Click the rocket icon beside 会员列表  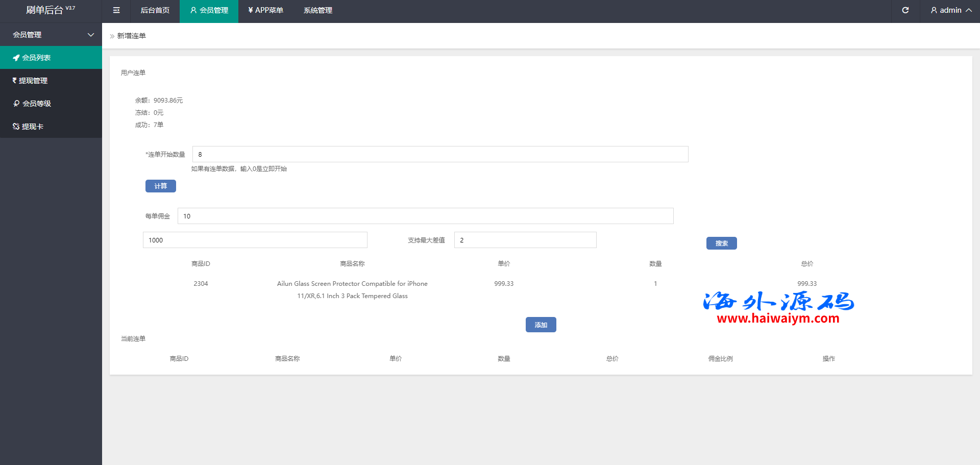pyautogui.click(x=16, y=58)
